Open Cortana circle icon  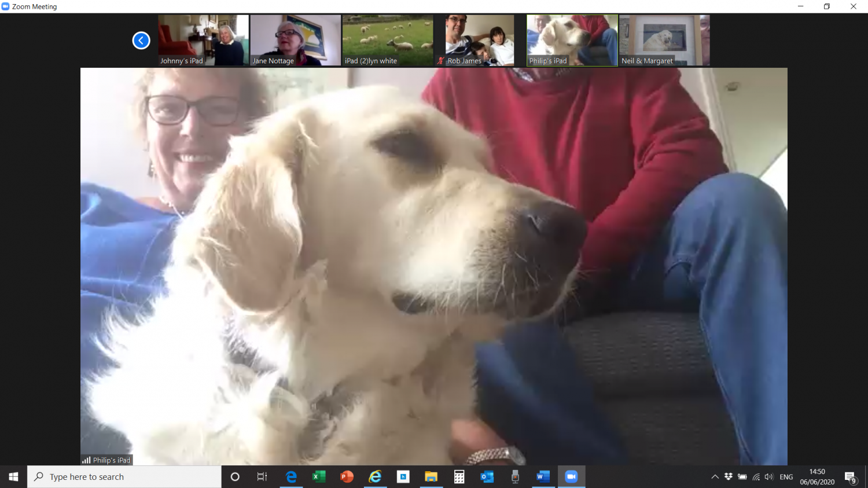pos(235,476)
